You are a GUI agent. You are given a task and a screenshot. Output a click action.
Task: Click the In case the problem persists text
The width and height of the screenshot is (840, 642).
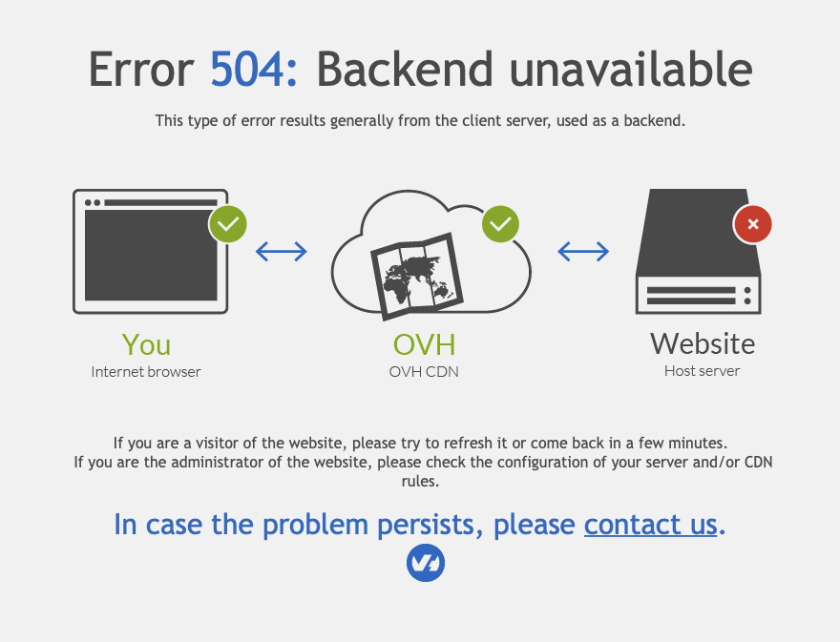pyautogui.click(x=294, y=524)
